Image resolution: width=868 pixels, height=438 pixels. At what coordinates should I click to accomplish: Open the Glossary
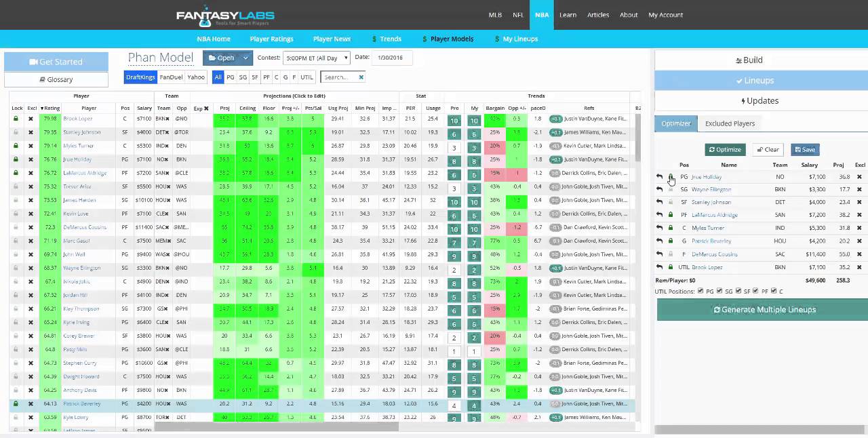(x=56, y=79)
